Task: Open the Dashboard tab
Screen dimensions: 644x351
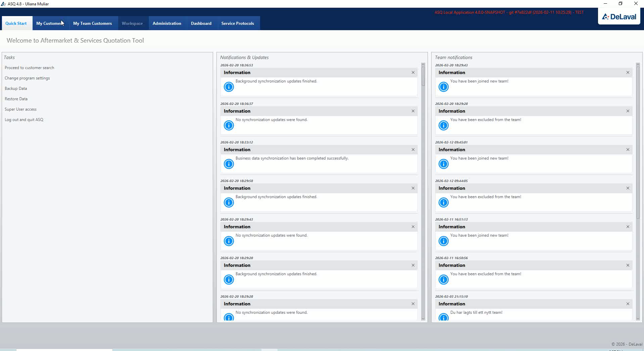Action: (x=201, y=23)
